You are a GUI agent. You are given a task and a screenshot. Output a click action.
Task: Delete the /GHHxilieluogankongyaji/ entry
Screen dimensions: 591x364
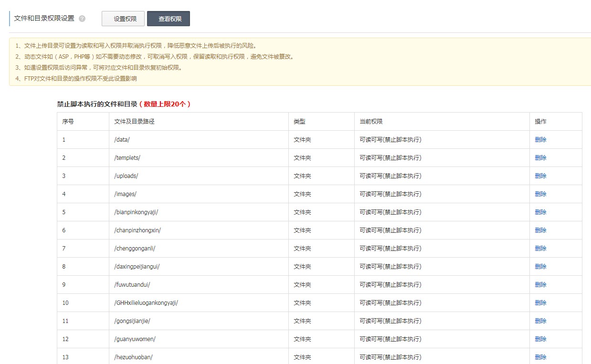[540, 302]
